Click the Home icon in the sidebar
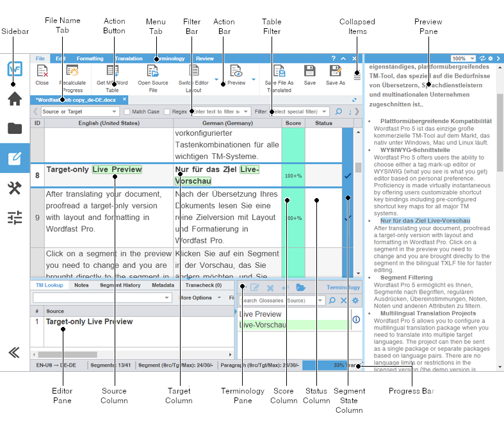The image size is (504, 425). pyautogui.click(x=15, y=98)
